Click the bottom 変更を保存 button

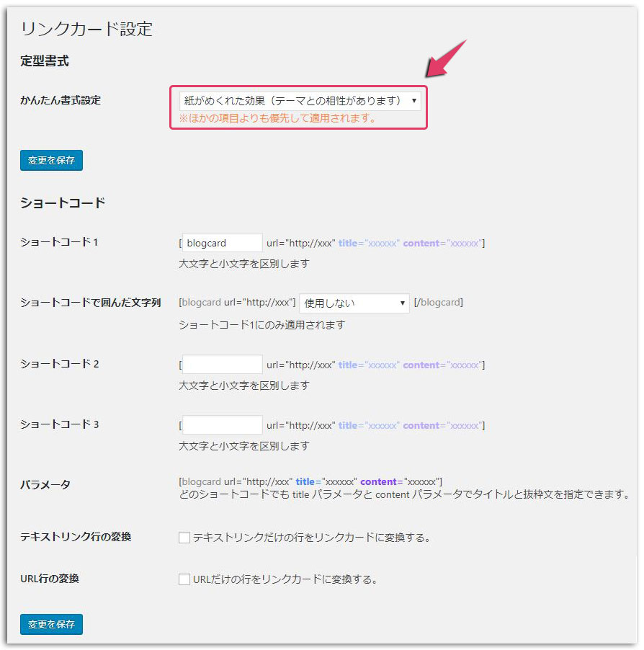coord(51,624)
